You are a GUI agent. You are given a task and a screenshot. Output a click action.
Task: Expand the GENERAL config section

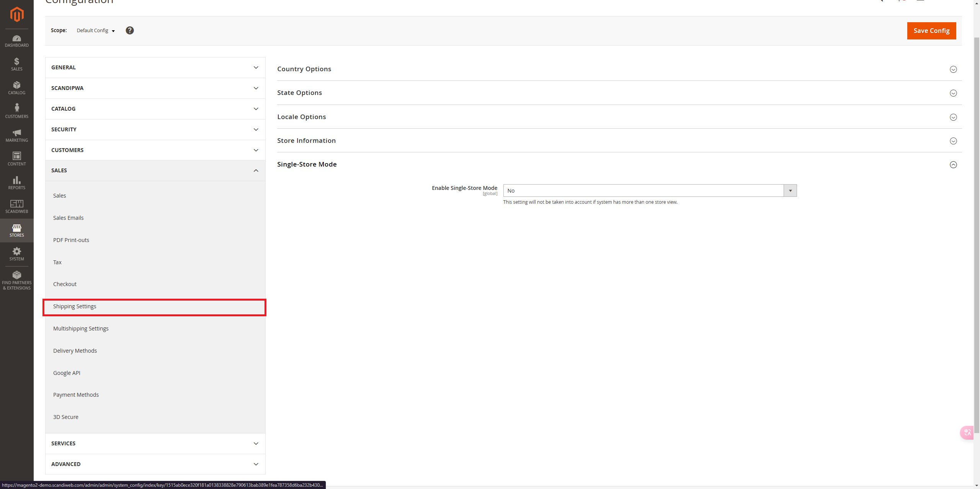coord(155,67)
